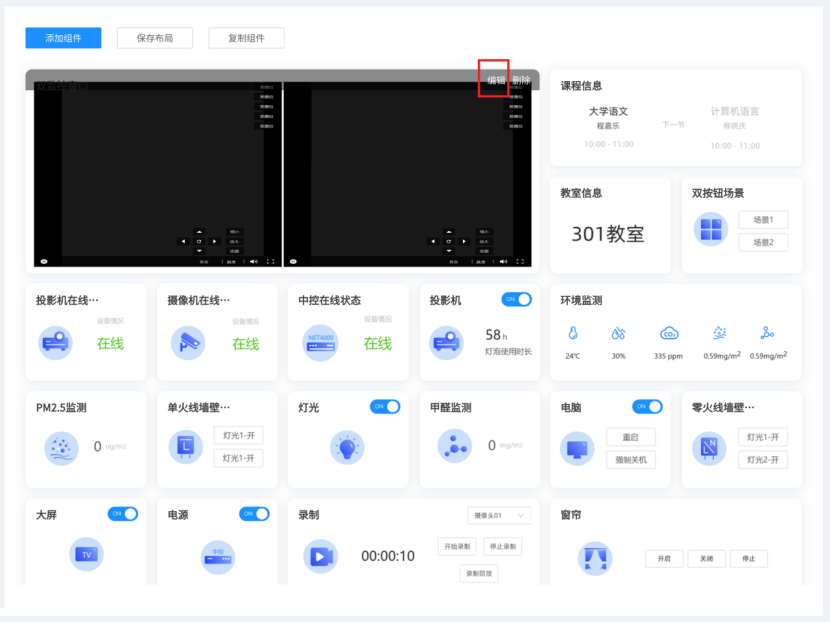
Task: Pan the right camera view up
Action: (449, 232)
